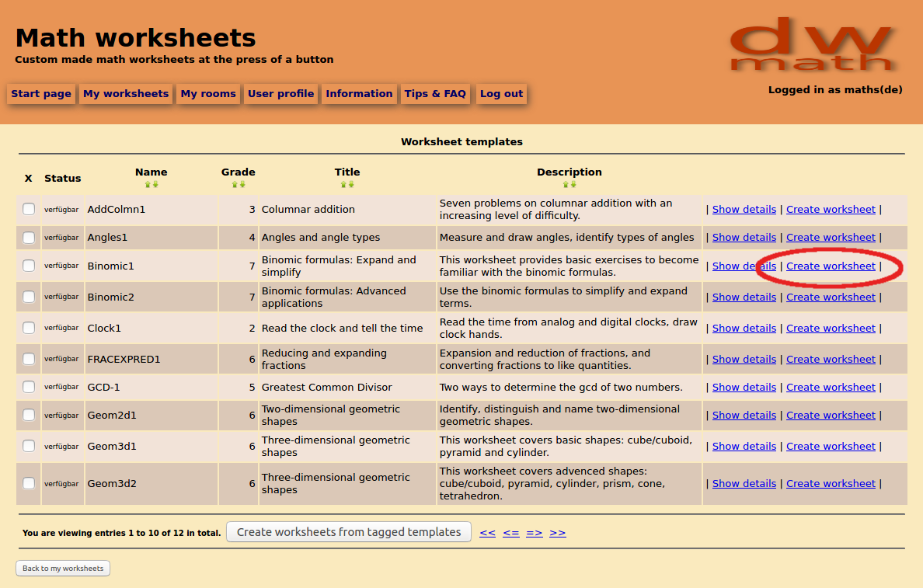923x588 pixels.
Task: Show details for GCD-1
Action: (744, 388)
